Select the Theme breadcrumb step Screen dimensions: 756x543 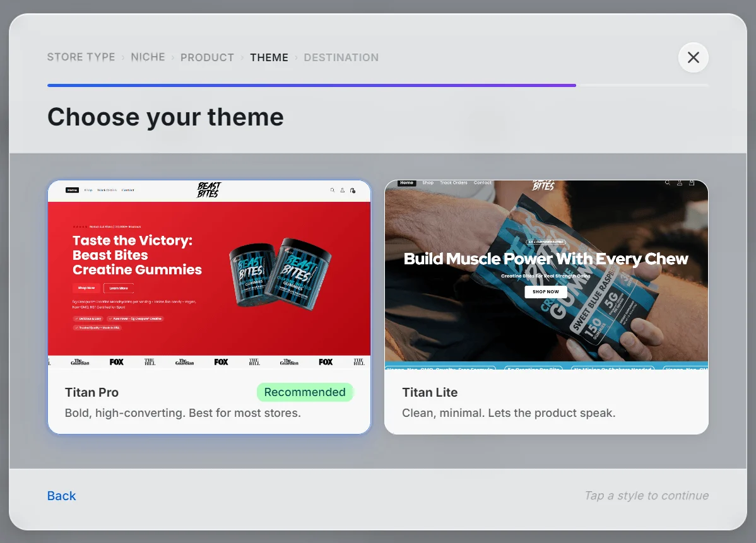[269, 57]
